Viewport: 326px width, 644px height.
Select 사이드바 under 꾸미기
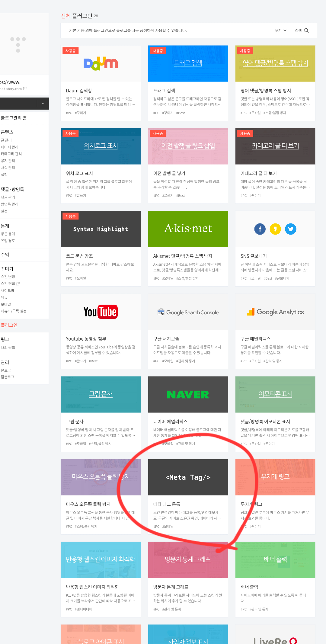(x=8, y=290)
